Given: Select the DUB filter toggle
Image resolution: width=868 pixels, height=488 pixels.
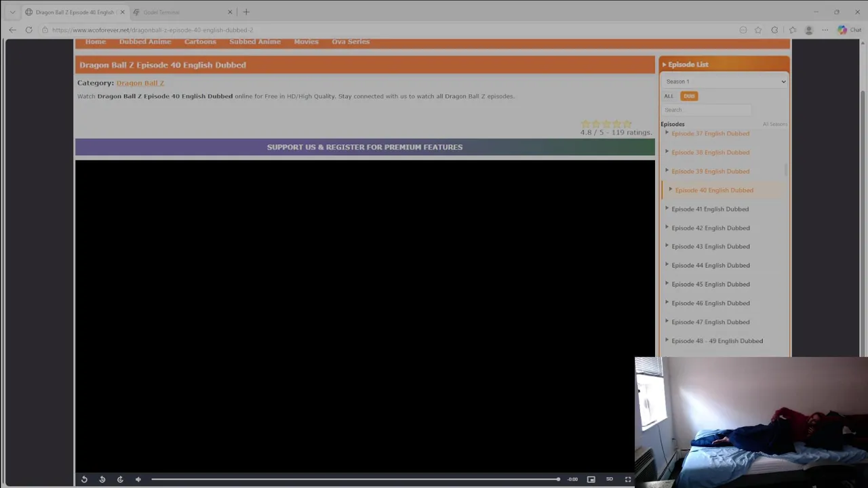Looking at the screenshot, I should 689,96.
